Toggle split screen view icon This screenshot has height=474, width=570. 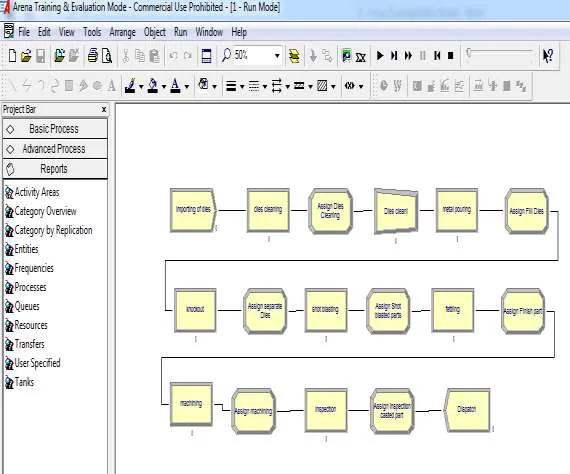coord(206,56)
